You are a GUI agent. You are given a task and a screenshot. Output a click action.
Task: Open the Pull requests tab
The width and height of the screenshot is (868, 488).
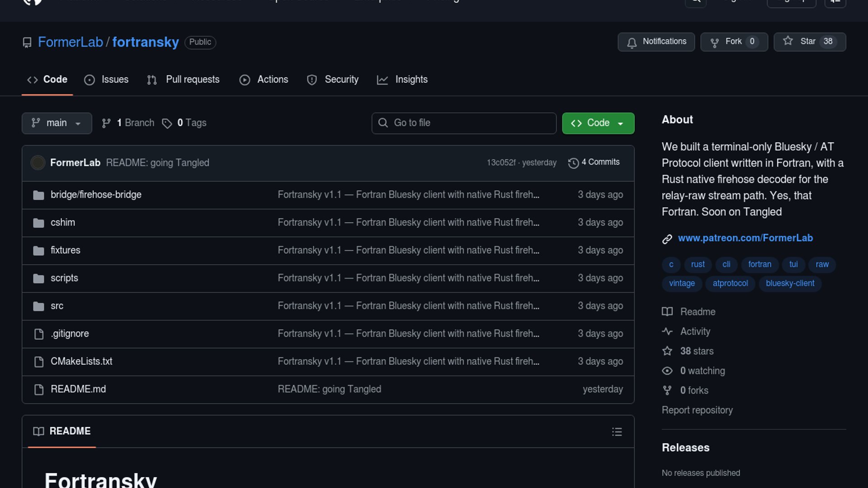pos(183,80)
